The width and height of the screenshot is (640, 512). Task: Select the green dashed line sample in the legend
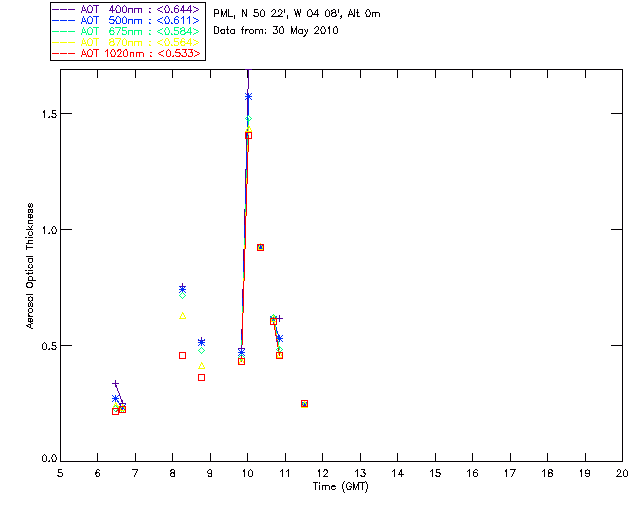pyautogui.click(x=64, y=31)
